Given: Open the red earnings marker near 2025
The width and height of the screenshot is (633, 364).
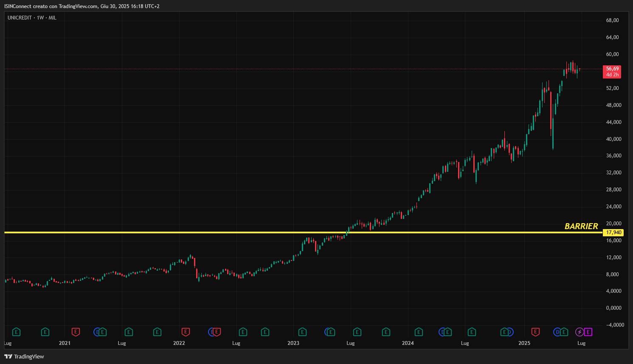Looking at the screenshot, I should (x=535, y=332).
